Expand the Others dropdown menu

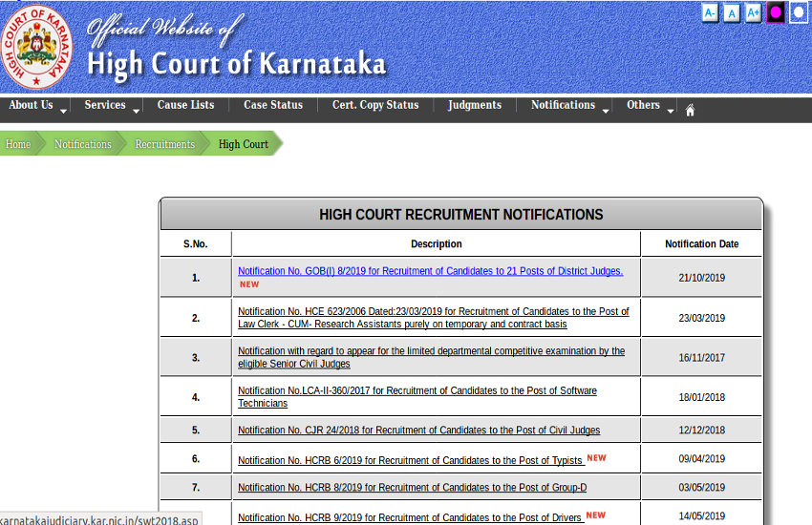pyautogui.click(x=650, y=106)
